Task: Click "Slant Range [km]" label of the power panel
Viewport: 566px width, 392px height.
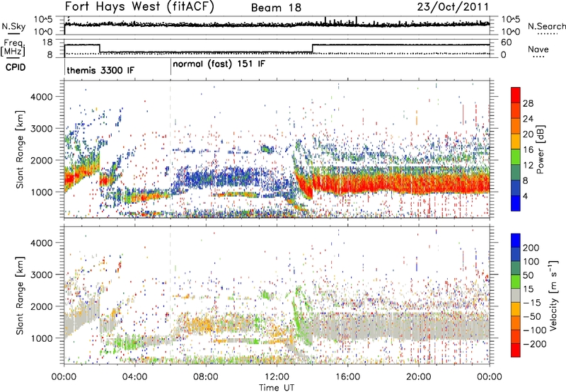Action: pos(20,149)
